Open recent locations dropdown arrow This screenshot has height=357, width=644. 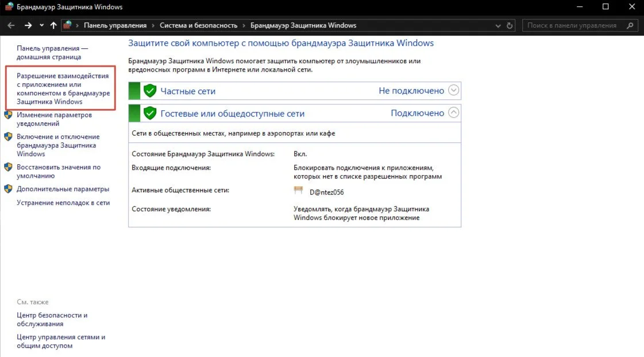pos(41,25)
